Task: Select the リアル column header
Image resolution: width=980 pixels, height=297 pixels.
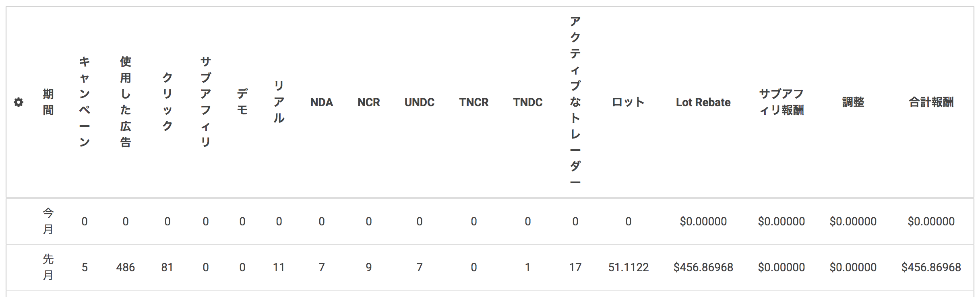Action: click(279, 102)
